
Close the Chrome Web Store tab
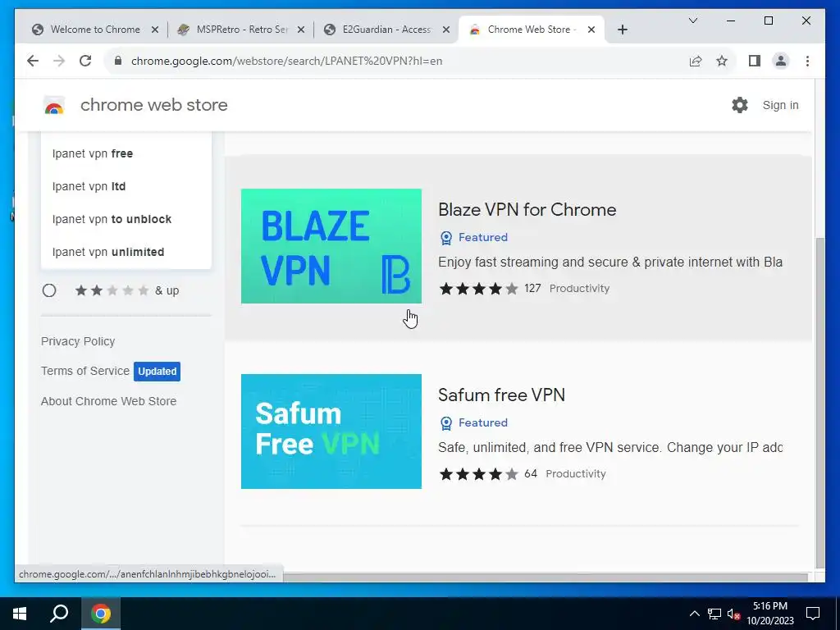(x=591, y=30)
